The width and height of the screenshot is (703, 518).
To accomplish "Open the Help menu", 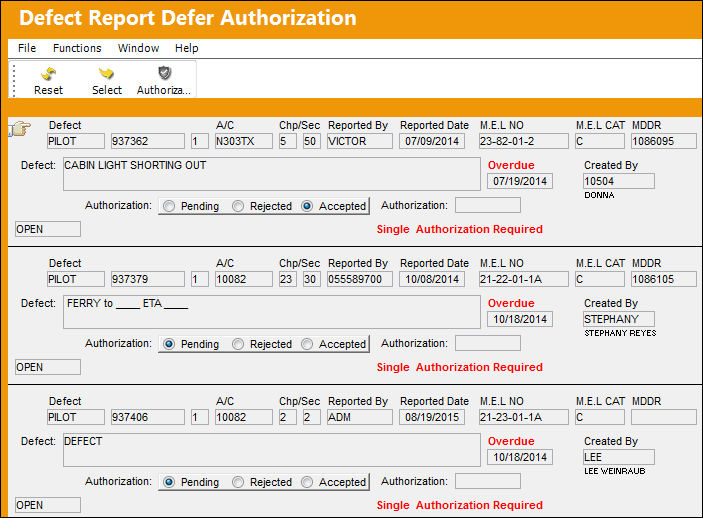I will (187, 48).
